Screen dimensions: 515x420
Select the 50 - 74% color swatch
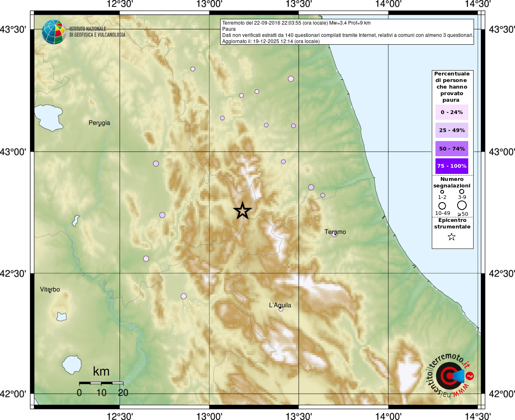tap(451, 148)
